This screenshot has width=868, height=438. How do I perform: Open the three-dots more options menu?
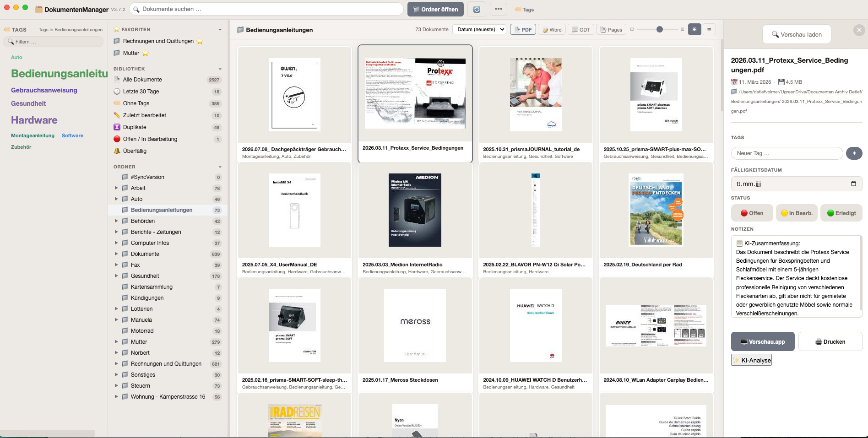pos(499,9)
